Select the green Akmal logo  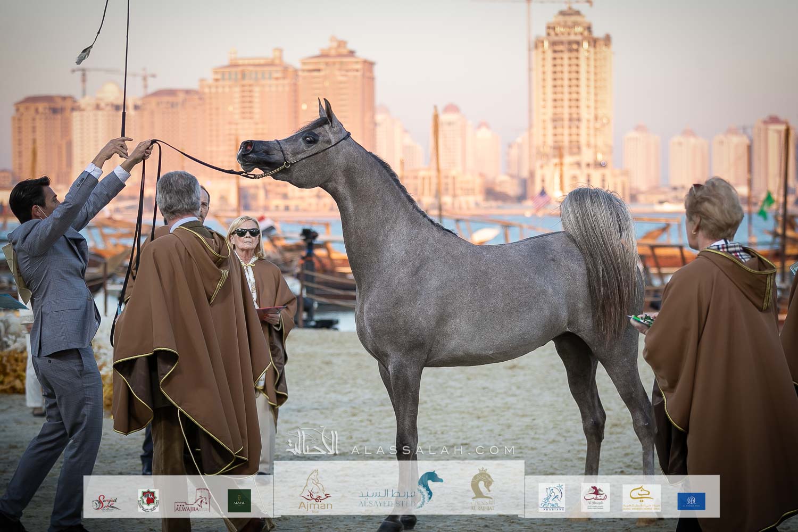point(239,501)
